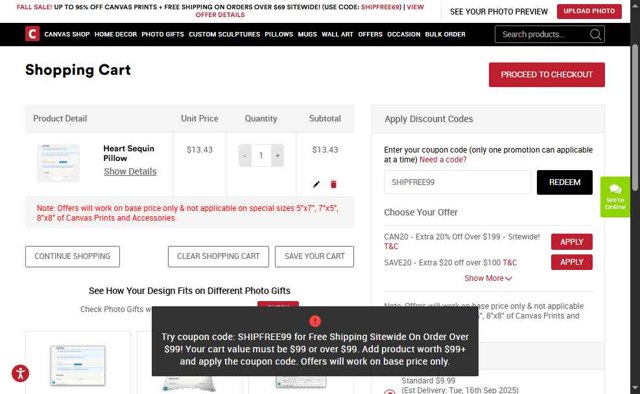Open the Heart Sequin Pillow product thumbnail
The image size is (640, 394).
pyautogui.click(x=58, y=163)
